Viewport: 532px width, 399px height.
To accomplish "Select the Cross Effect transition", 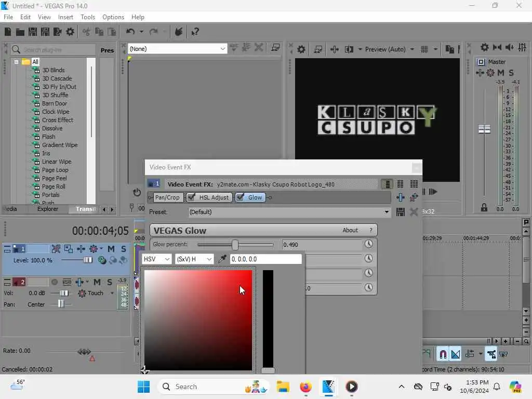I will pos(57,120).
